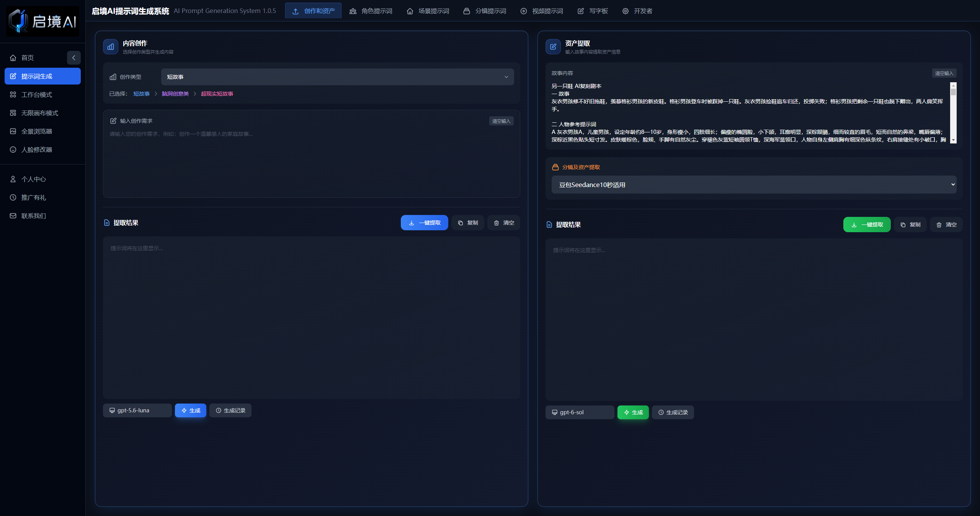Open right panel 生成记录 history
This screenshot has height=516, width=980.
tap(673, 412)
